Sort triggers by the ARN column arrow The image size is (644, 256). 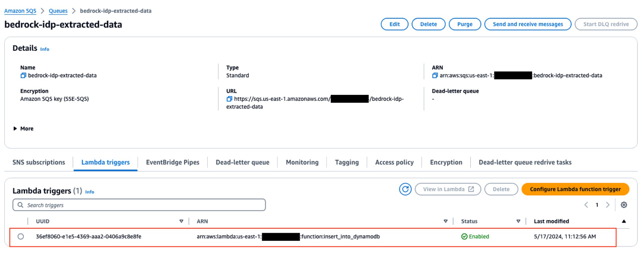[446, 221]
